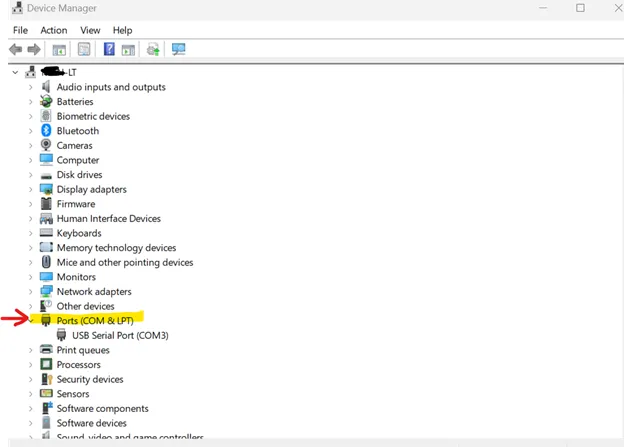Screen dimensions: 624x447
Task: Click the Memory technology devices icon
Action: pos(46,247)
